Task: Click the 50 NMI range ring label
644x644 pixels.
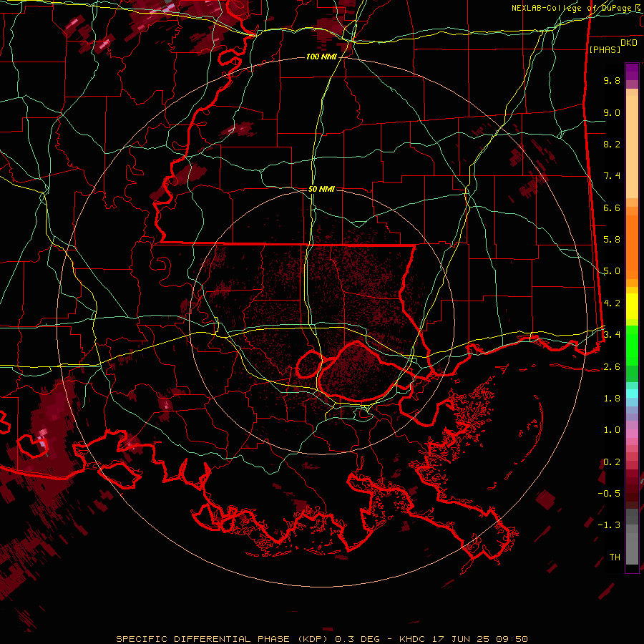Action: coord(321,189)
